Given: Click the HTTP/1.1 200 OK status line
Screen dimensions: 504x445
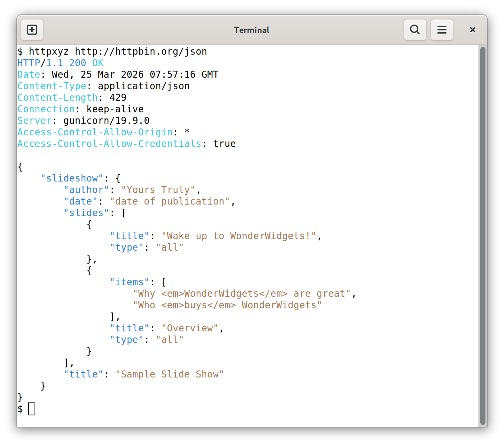Looking at the screenshot, I should point(60,63).
